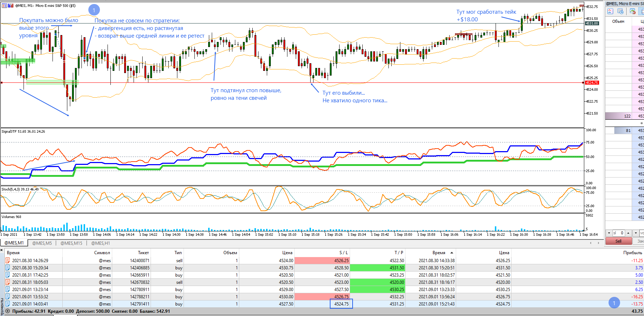The height and width of the screenshot is (316, 644).
Task: Decrease the sl value with the down arrow
Action: 609,233
